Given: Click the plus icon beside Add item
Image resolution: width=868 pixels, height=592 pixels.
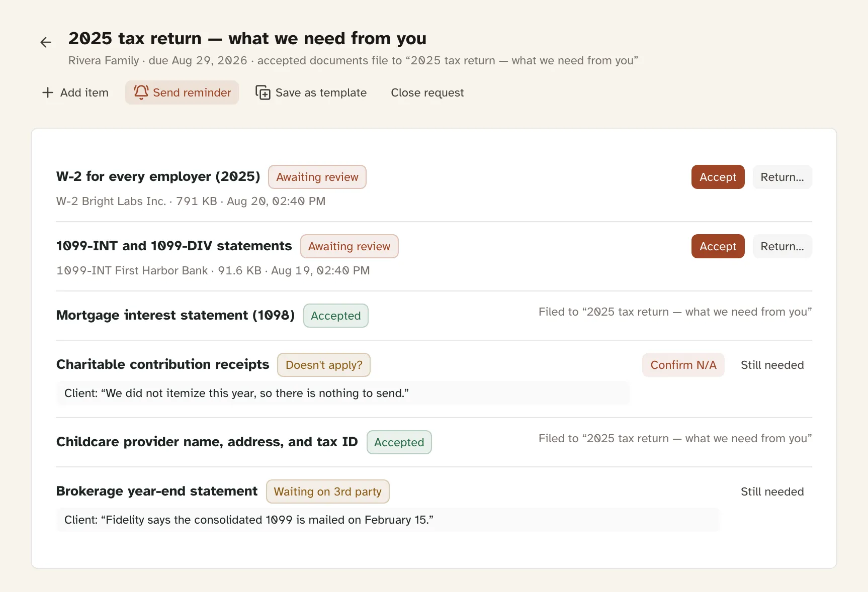Looking at the screenshot, I should (48, 92).
